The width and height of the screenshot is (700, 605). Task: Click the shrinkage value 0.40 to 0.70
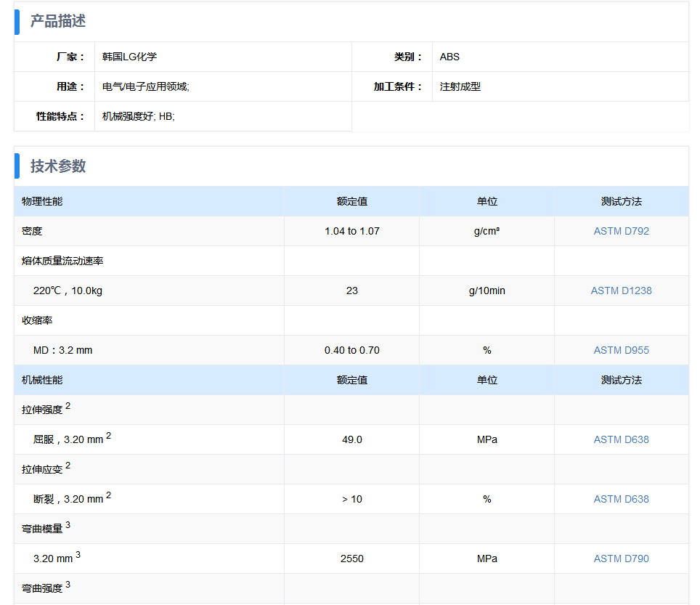click(352, 350)
